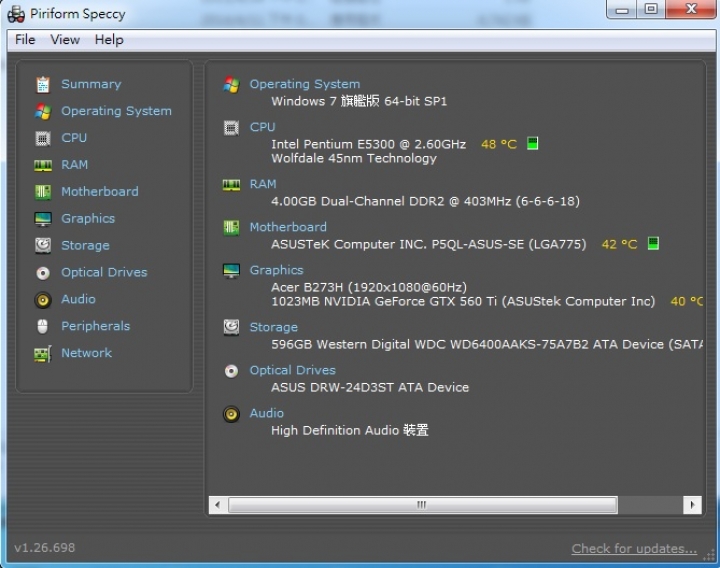The image size is (720, 568).
Task: Click the ASUS DRW-24D3ST ATA Device text
Action: [370, 388]
